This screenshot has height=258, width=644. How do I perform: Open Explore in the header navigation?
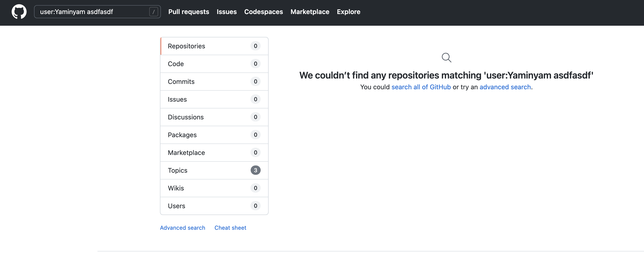[348, 12]
